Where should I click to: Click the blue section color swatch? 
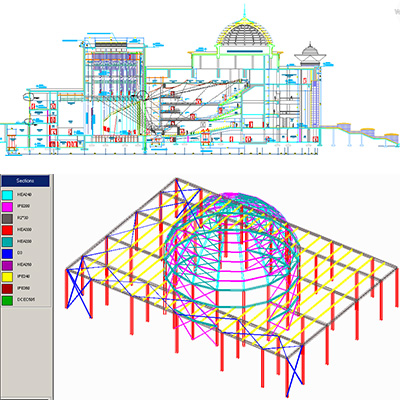(x=7, y=253)
